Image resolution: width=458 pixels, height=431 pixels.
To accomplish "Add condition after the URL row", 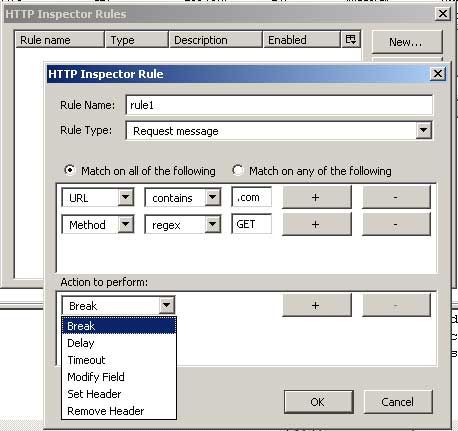I will point(317,197).
